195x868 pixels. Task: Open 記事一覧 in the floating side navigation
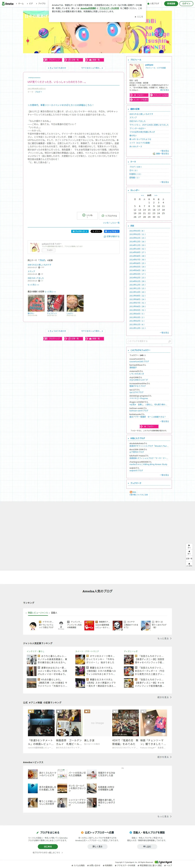(189, 559)
